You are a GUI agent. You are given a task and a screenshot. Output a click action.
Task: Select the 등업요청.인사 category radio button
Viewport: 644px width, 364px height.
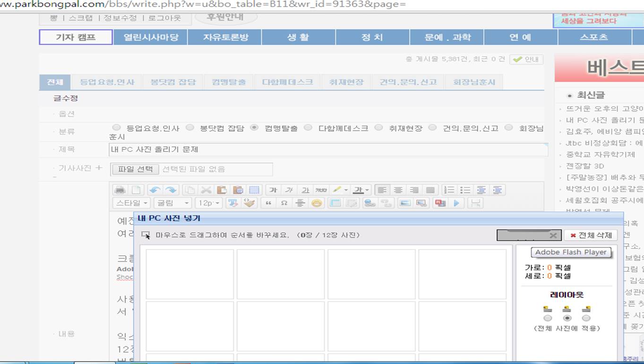(x=116, y=127)
